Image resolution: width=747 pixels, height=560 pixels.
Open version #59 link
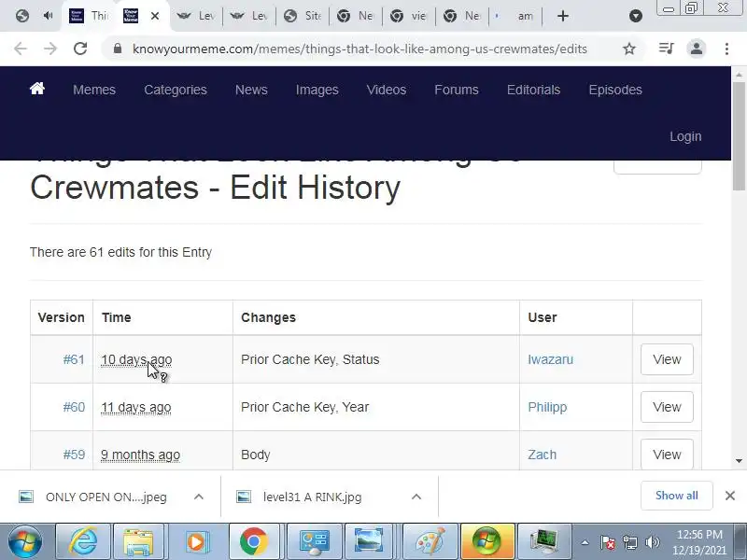[74, 455]
